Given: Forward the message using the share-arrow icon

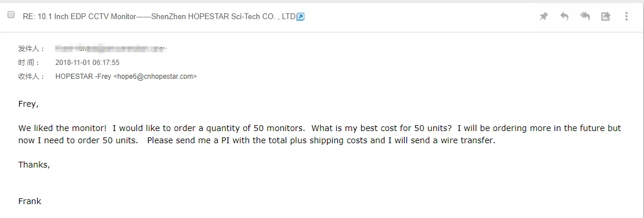Looking at the screenshot, I should point(606,16).
